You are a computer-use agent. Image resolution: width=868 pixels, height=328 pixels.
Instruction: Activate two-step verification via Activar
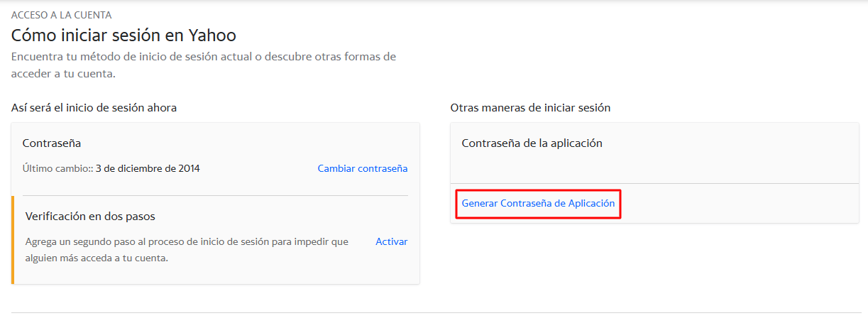click(392, 241)
